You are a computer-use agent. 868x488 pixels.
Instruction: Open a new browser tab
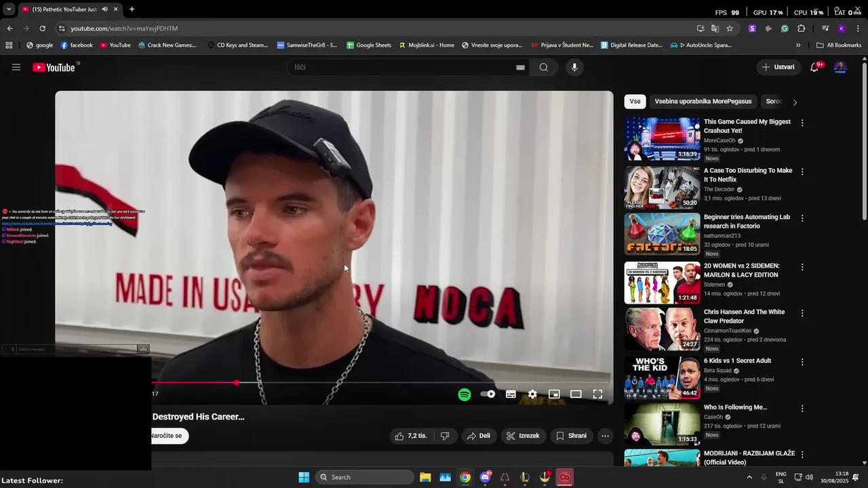click(x=132, y=9)
